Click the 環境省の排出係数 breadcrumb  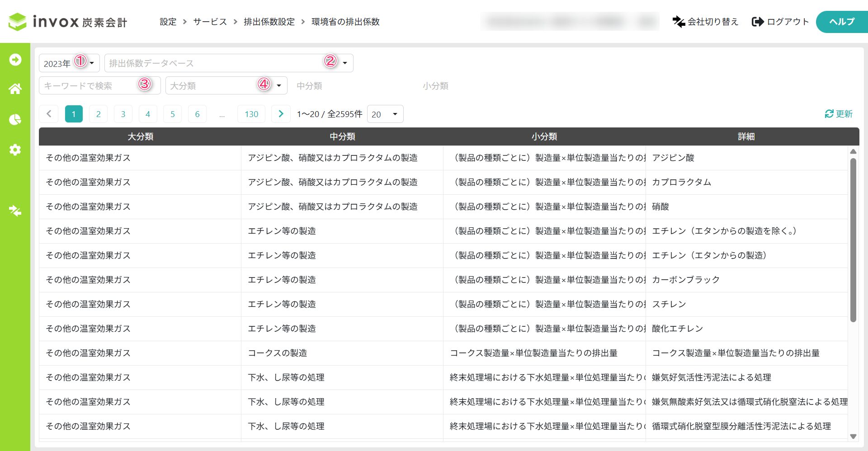[x=345, y=22]
